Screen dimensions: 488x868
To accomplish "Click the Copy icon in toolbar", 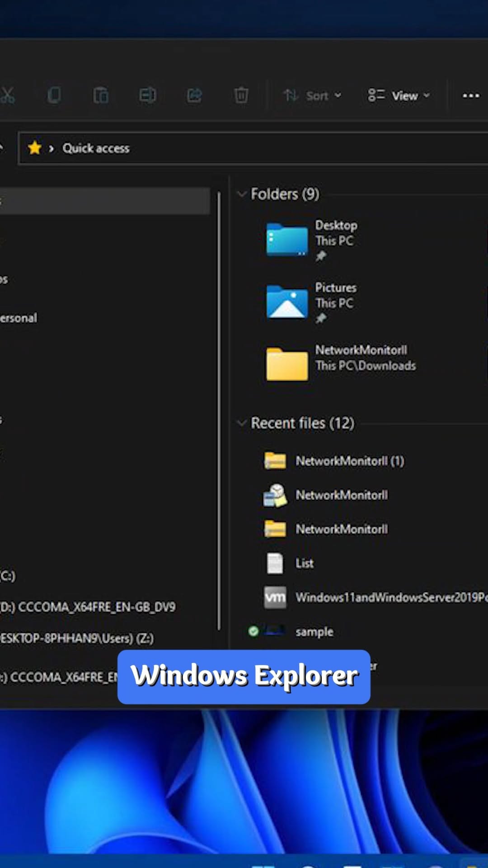I will (54, 95).
